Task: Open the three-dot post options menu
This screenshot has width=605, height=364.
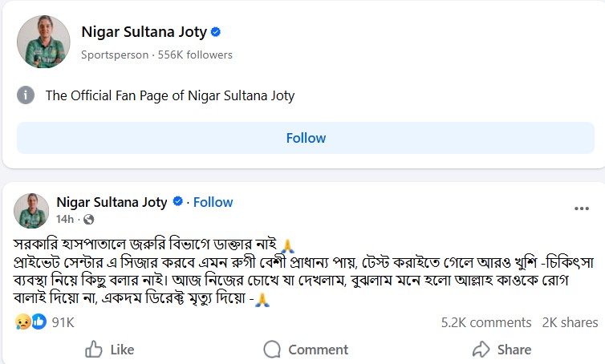Action: coord(582,208)
